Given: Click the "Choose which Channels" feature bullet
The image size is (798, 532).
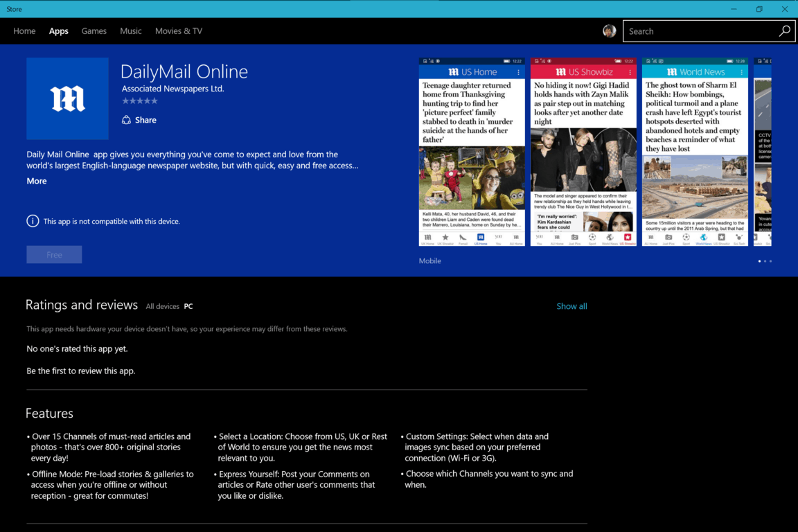Looking at the screenshot, I should 487,479.
